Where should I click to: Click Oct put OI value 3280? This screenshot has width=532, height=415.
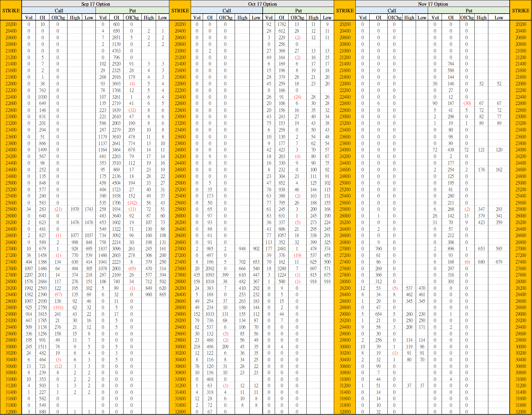(282, 268)
